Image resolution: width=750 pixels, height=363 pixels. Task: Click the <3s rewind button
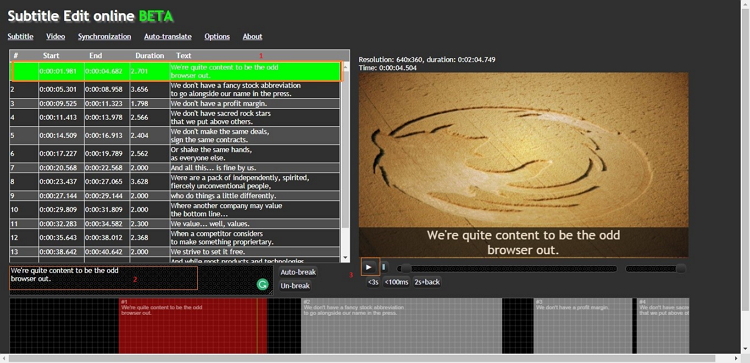coord(373,282)
